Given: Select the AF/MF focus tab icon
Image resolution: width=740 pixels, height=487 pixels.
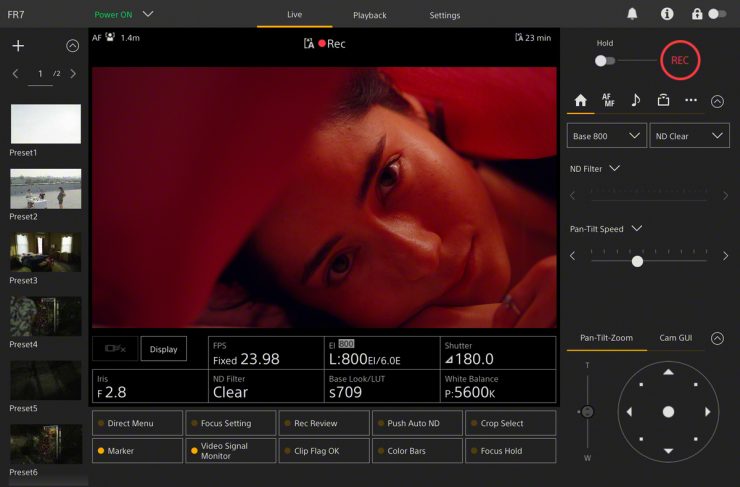Looking at the screenshot, I should coord(608,100).
